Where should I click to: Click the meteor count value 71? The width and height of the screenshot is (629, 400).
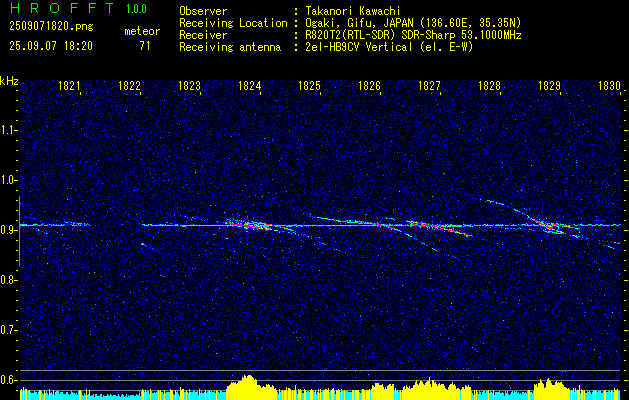145,46
